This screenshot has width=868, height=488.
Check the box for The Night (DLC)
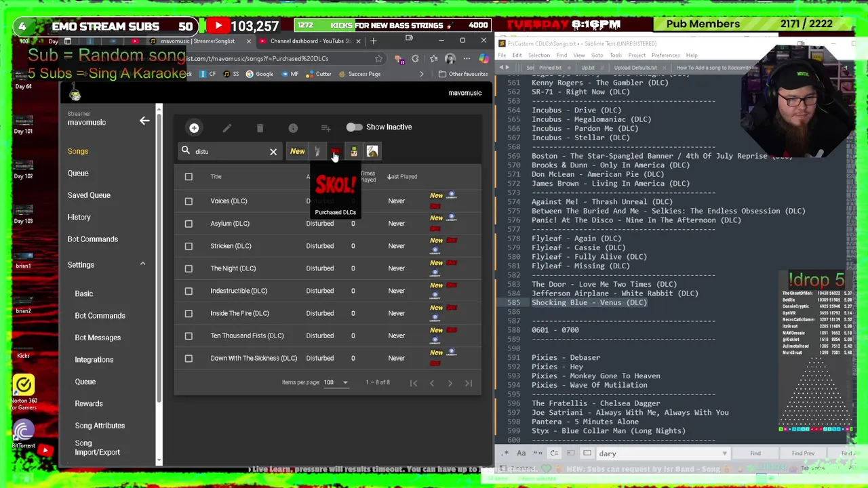[x=189, y=268]
